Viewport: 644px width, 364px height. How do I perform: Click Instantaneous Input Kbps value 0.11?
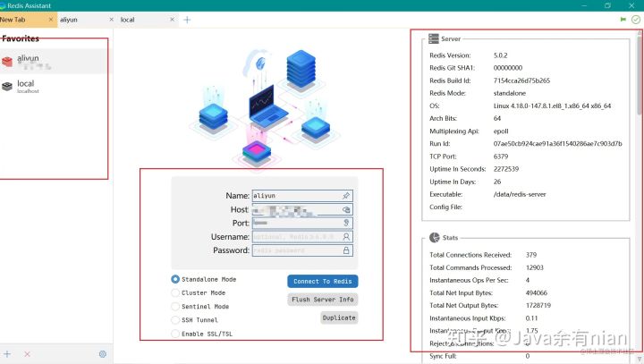click(x=531, y=318)
